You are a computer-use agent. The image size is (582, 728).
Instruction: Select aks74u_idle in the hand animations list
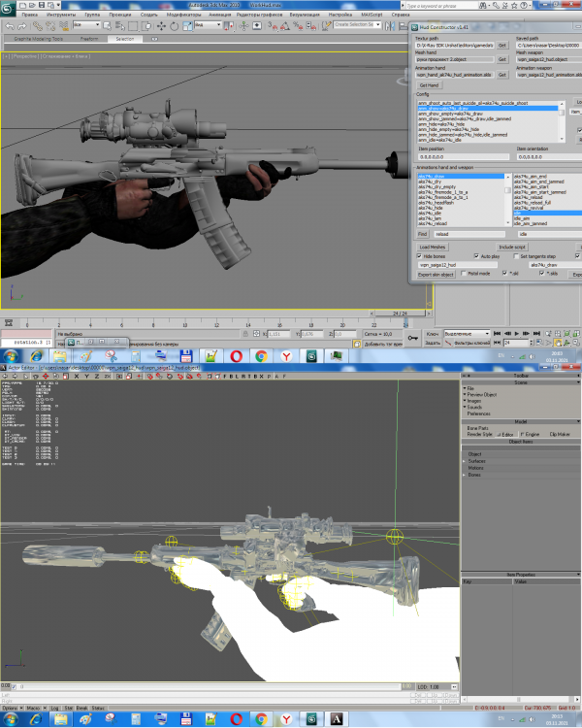[435, 211]
